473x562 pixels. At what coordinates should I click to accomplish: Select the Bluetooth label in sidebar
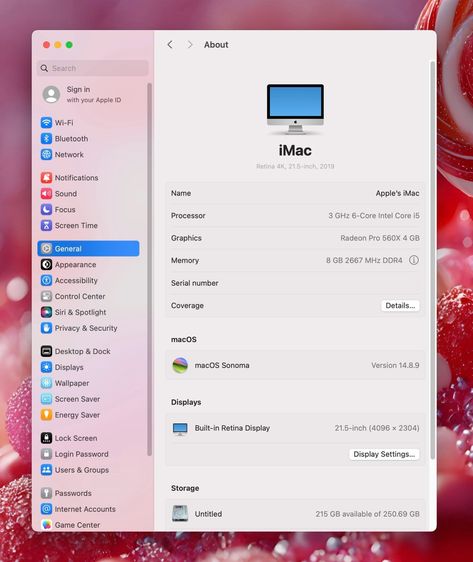[71, 139]
